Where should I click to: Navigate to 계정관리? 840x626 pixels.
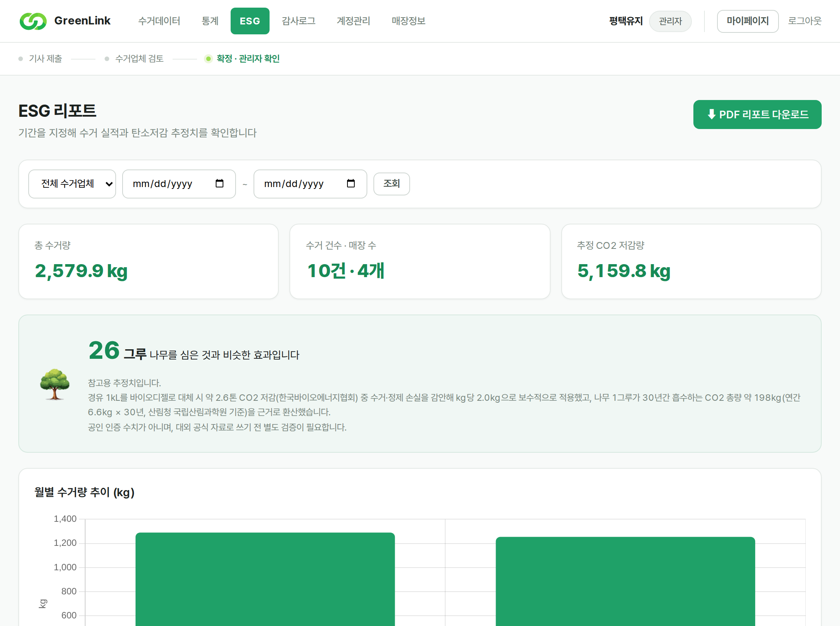point(354,21)
